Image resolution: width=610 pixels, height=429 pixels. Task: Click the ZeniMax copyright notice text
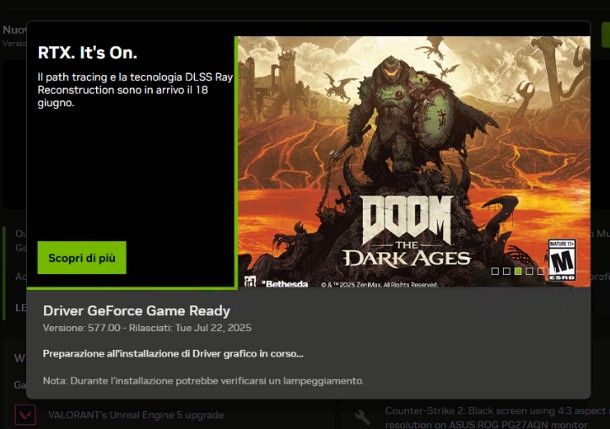coord(379,285)
